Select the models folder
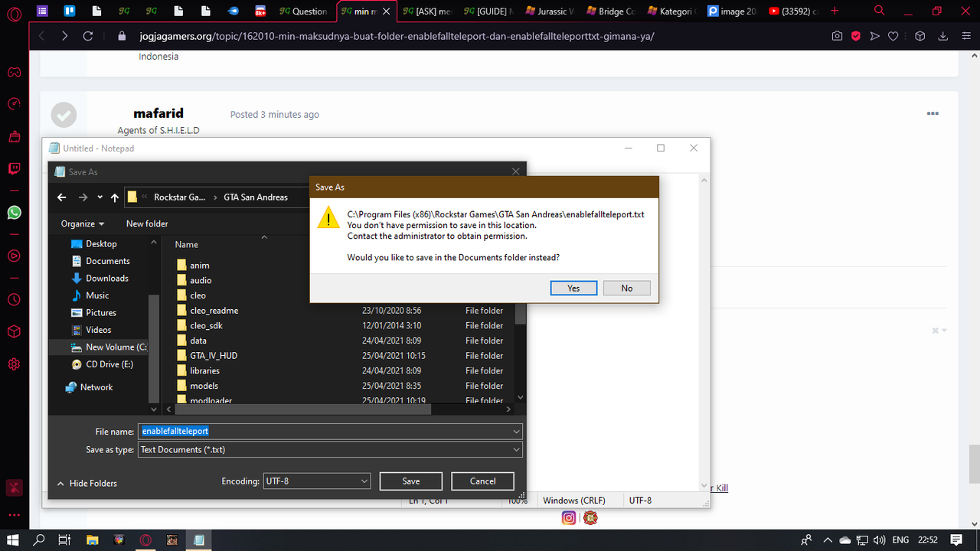 click(x=204, y=386)
